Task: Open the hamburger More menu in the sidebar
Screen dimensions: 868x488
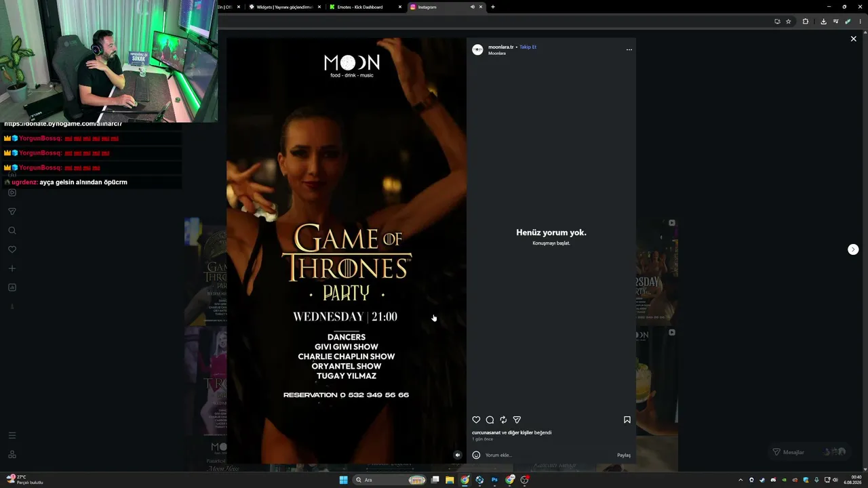Action: 12,435
